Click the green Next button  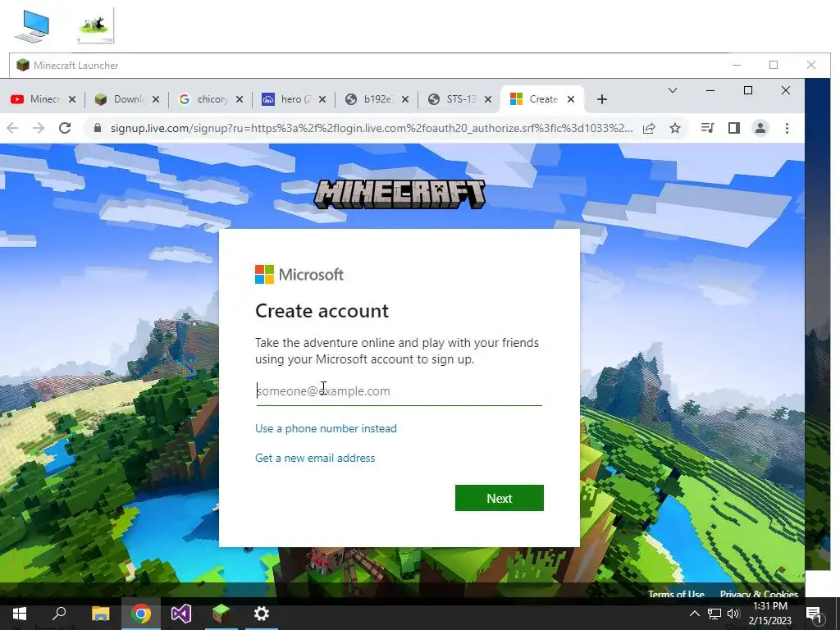tap(500, 498)
